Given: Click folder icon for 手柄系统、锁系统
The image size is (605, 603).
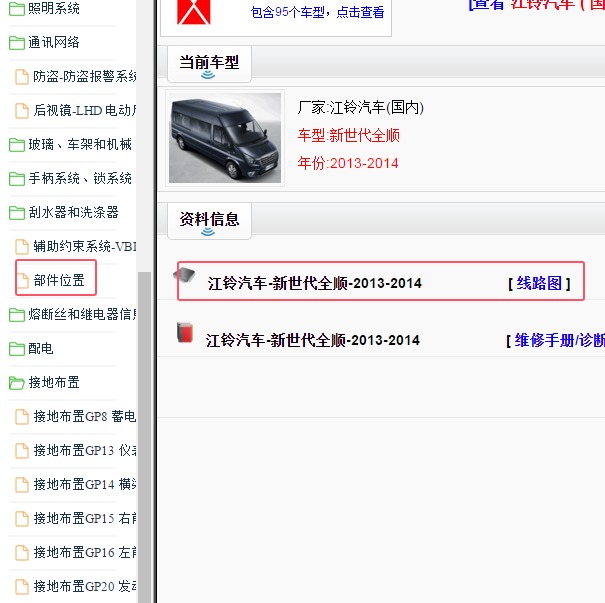Looking at the screenshot, I should tap(17, 179).
